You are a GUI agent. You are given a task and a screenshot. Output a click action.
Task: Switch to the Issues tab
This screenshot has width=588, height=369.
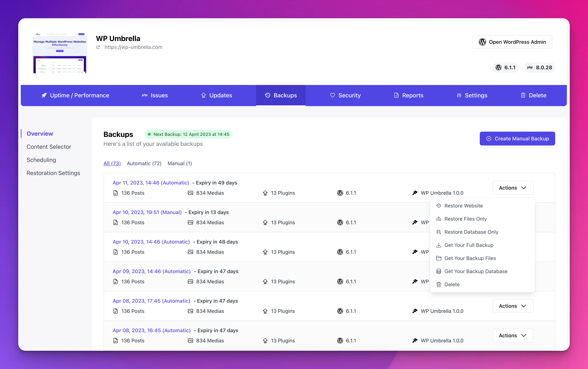pyautogui.click(x=155, y=95)
